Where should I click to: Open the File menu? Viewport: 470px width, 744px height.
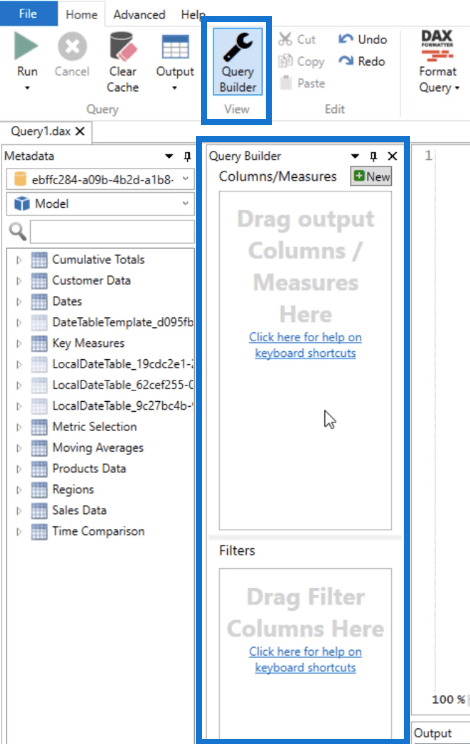coord(28,13)
